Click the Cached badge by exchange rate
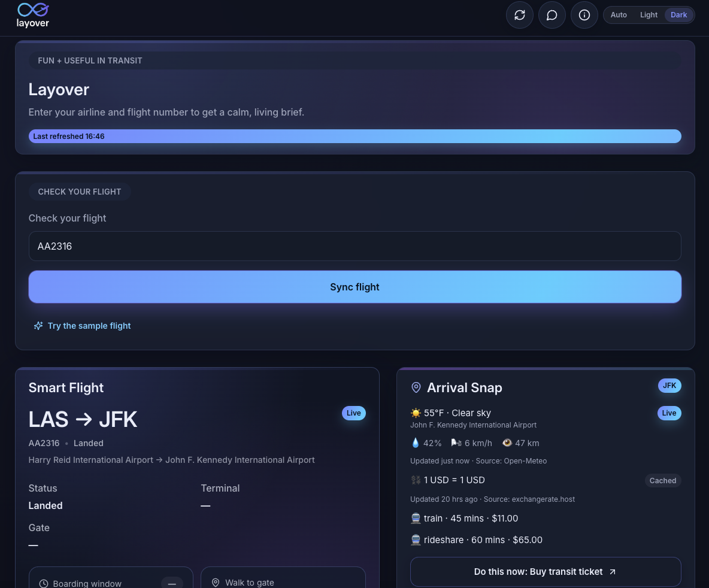709x588 pixels. (663, 480)
